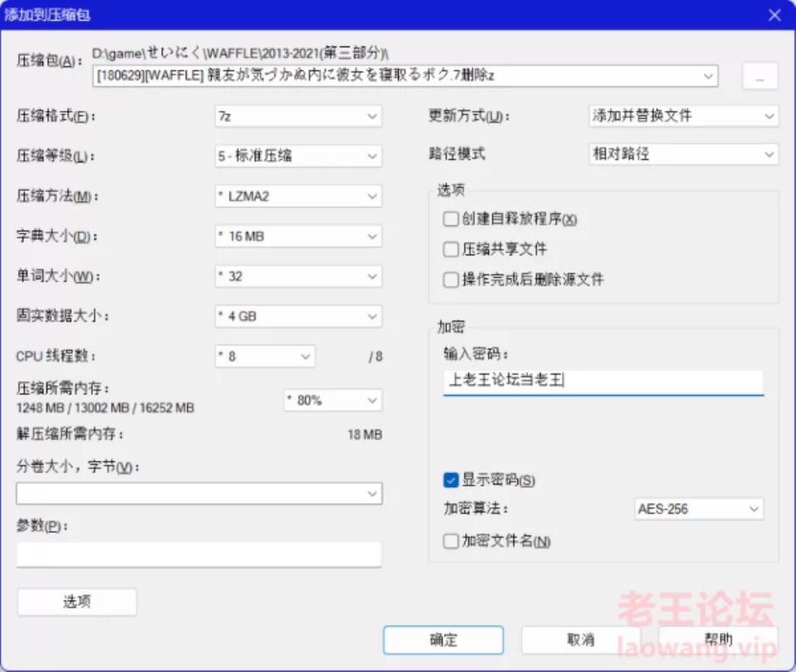Click the 确定 button
The width and height of the screenshot is (796, 672).
coord(443,640)
